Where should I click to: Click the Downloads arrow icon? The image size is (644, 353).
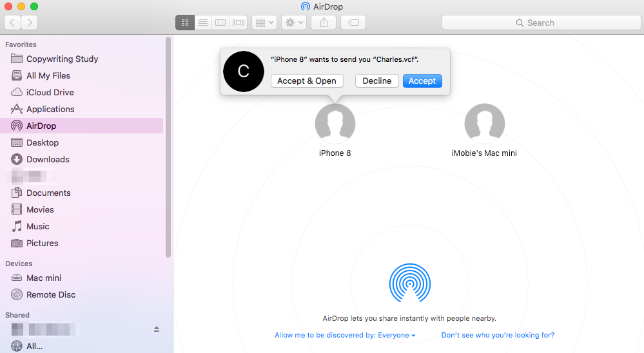[x=16, y=159]
